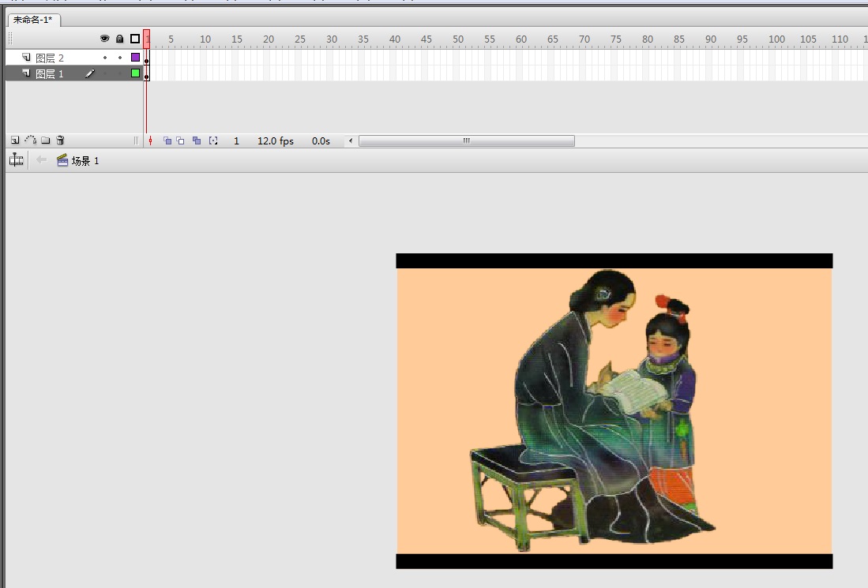Click the page icon of 图层 2
This screenshot has width=868, height=588.
click(26, 57)
